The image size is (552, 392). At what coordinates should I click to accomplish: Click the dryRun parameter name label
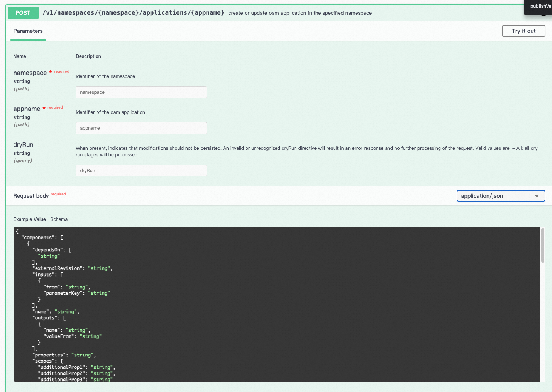coord(23,145)
